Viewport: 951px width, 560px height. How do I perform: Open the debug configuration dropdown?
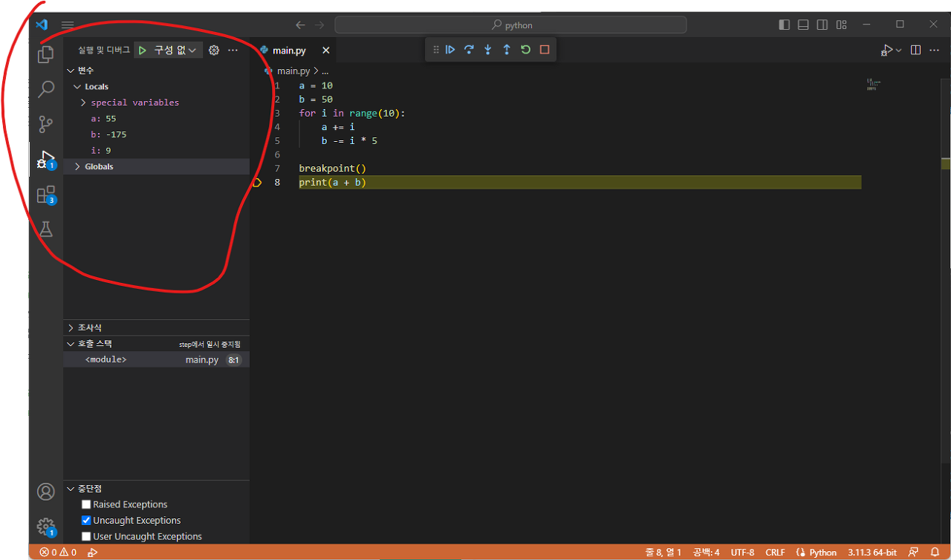pos(177,50)
